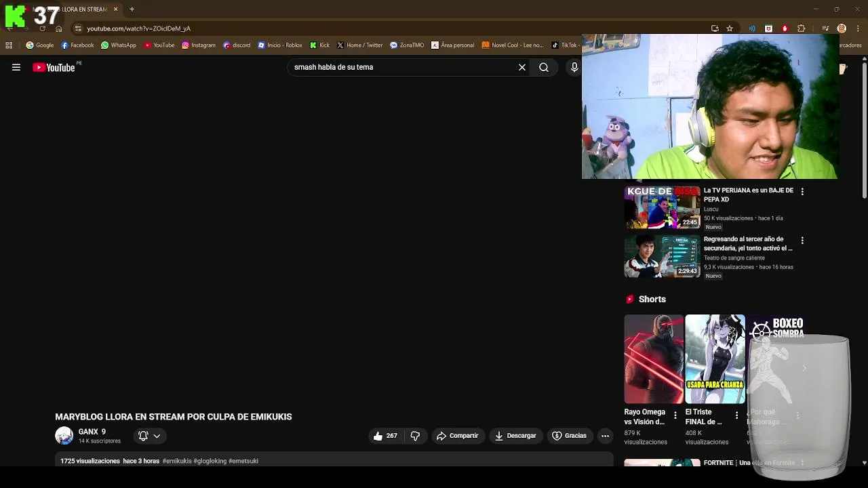Open the browser three-dot menu
868x488 pixels.
tap(857, 28)
